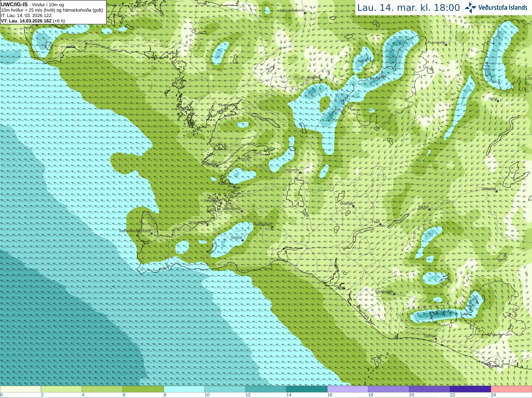Image resolution: width=532 pixels, height=398 pixels.
Task: Click the Skálholt station marker
Action: click(x=353, y=206)
